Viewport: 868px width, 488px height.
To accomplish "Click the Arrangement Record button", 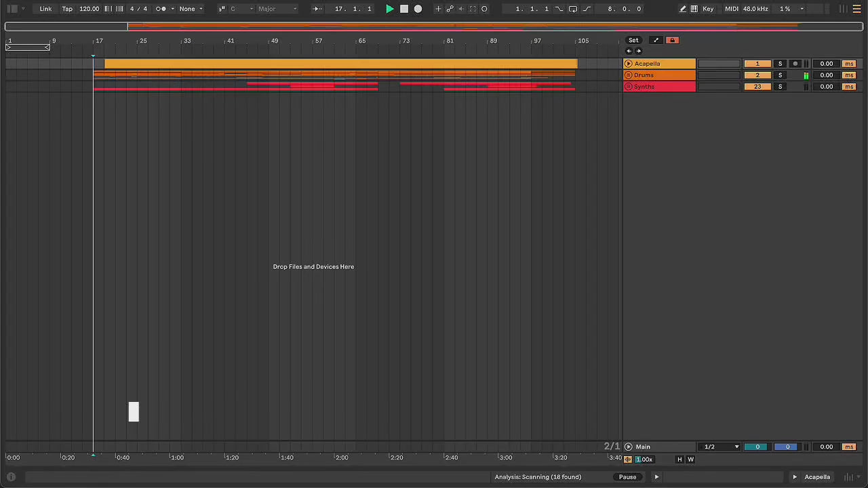I will click(x=418, y=9).
